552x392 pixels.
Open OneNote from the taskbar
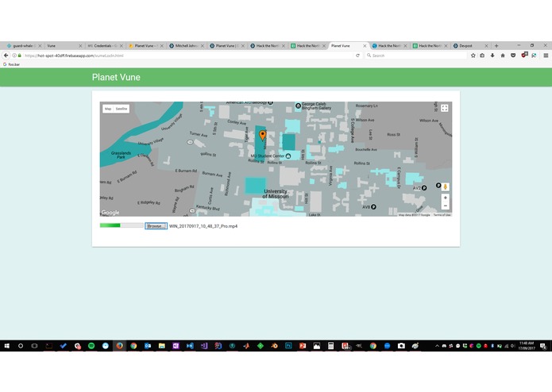click(176, 346)
